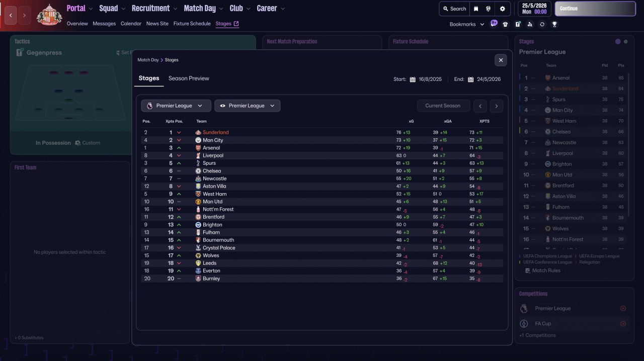
Task: Click the tactics board icon in bookmarks bar
Action: click(518, 24)
